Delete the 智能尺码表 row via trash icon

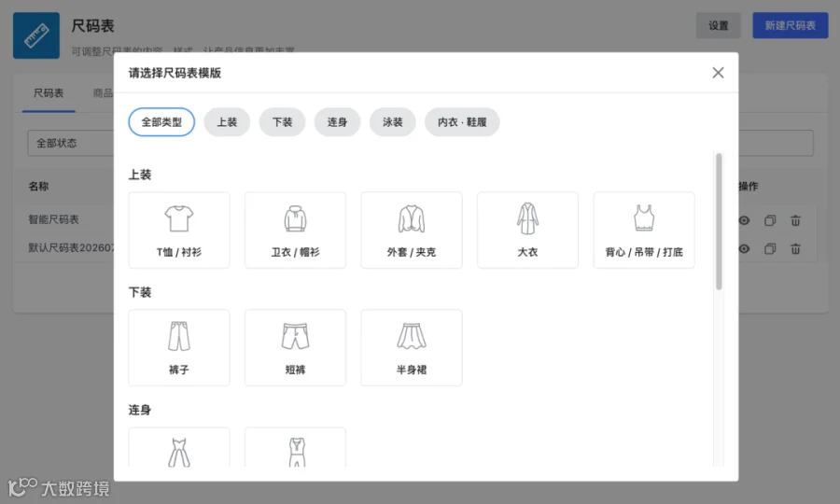coord(795,220)
